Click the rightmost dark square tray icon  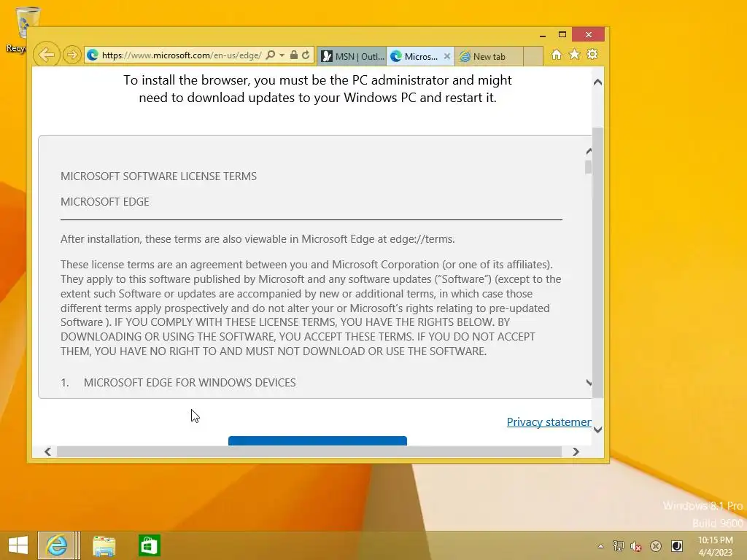676,546
